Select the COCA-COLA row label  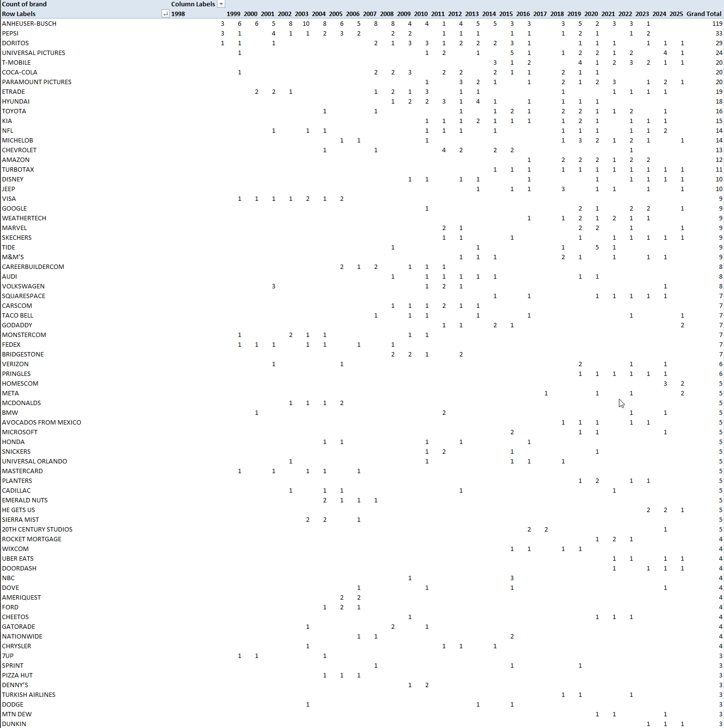coord(19,72)
